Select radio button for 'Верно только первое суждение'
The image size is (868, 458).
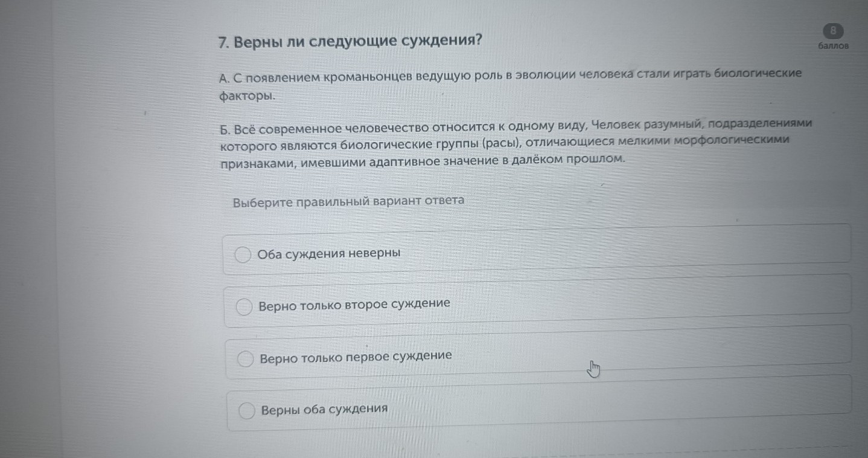pyautogui.click(x=246, y=359)
